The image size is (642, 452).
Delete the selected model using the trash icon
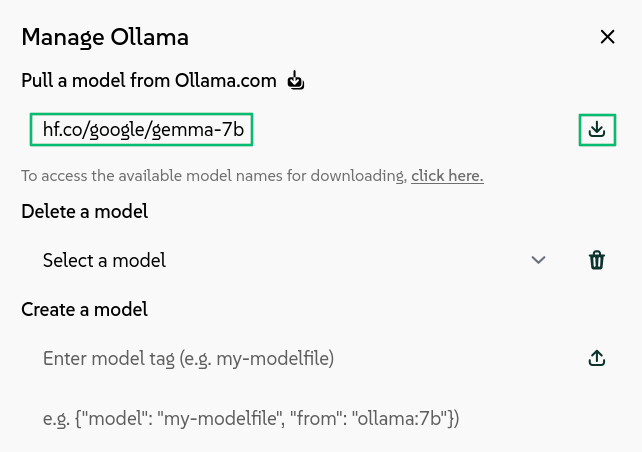click(x=597, y=260)
